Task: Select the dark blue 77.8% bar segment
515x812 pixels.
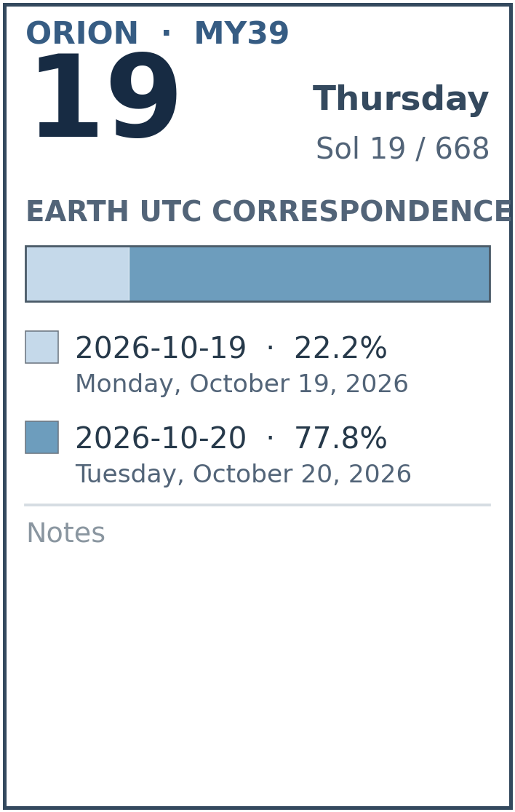Action: [x=310, y=274]
